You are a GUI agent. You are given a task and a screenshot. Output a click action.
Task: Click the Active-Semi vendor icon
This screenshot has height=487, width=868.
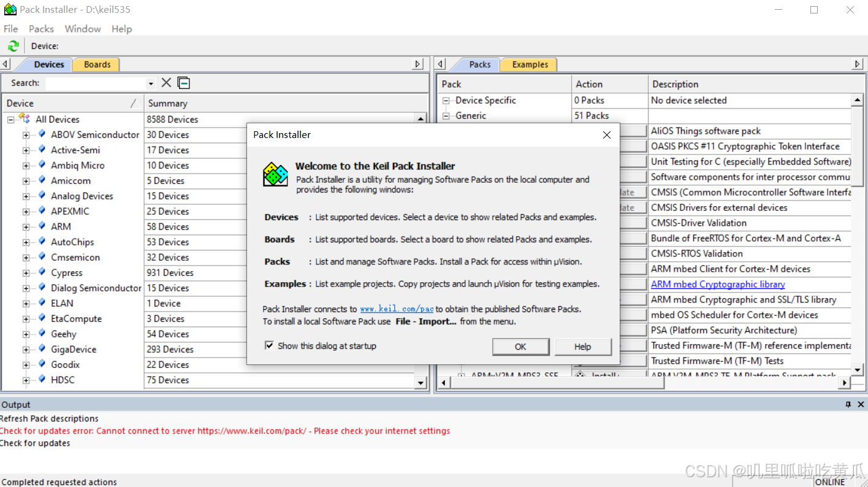pyautogui.click(x=42, y=149)
